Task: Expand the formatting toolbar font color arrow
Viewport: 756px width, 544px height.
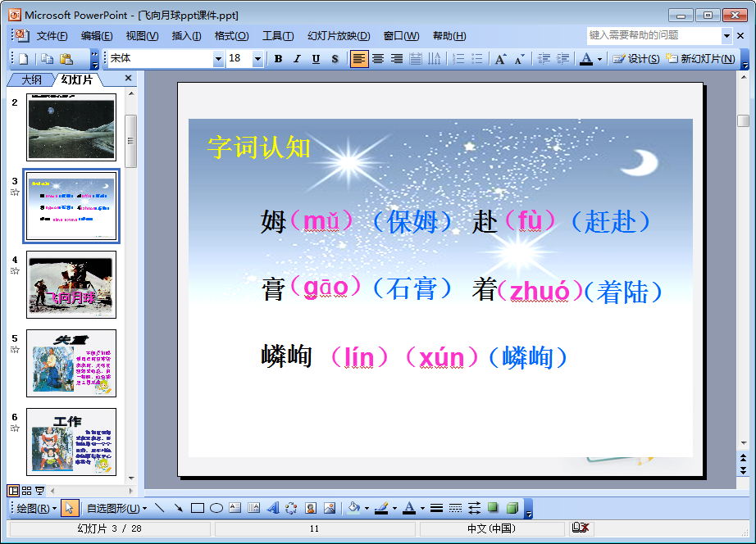Action: click(x=599, y=59)
